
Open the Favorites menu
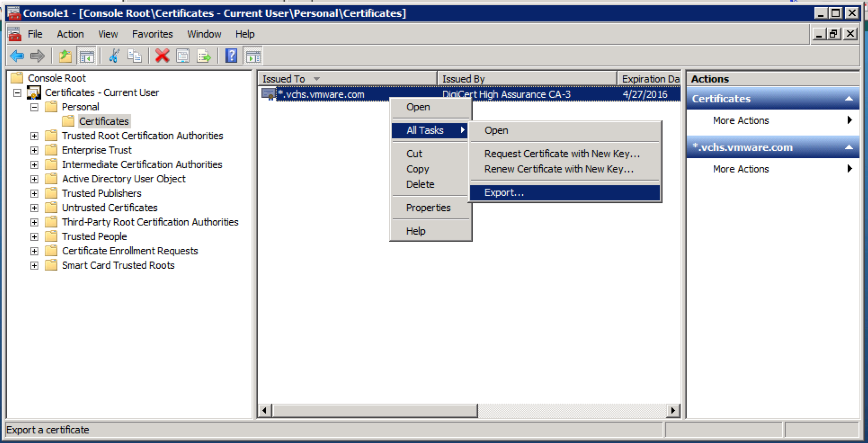(x=152, y=34)
